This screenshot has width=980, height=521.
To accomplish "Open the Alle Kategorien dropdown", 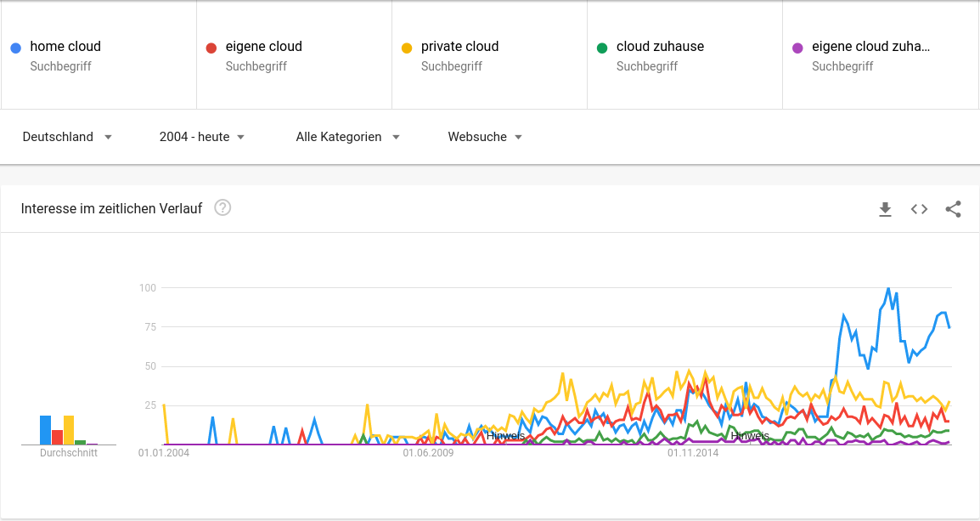I will tap(347, 137).
